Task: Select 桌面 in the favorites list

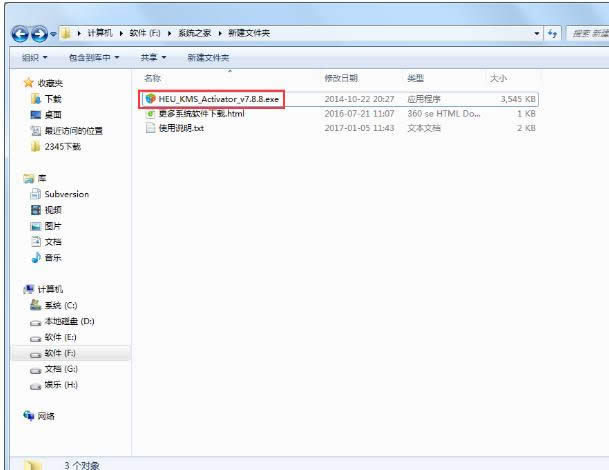Action: point(36,115)
